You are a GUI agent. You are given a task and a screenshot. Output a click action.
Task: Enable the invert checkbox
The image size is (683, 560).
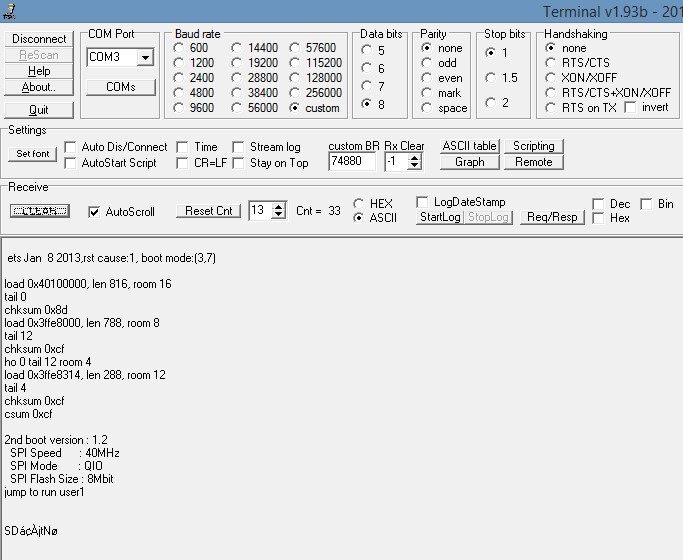click(x=630, y=107)
